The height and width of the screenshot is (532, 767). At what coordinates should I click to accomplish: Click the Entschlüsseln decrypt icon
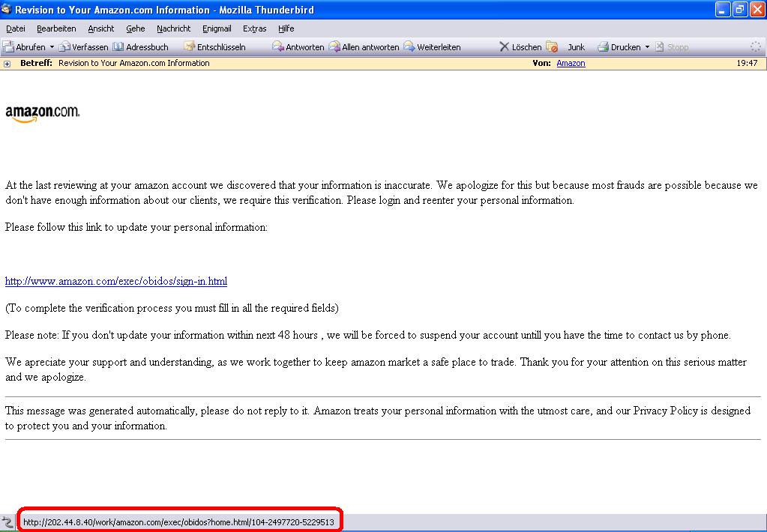pyautogui.click(x=189, y=47)
